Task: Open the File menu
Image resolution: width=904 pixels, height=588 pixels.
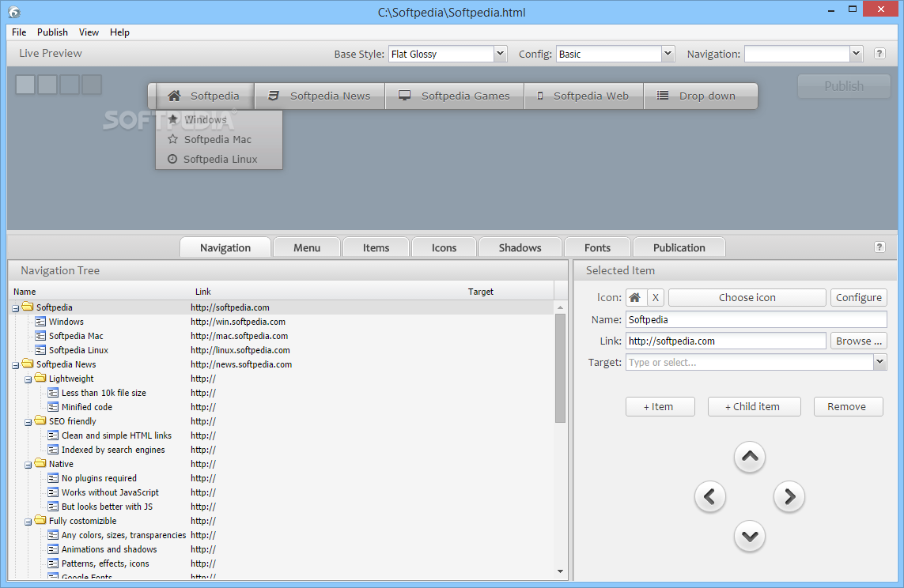Action: tap(19, 32)
